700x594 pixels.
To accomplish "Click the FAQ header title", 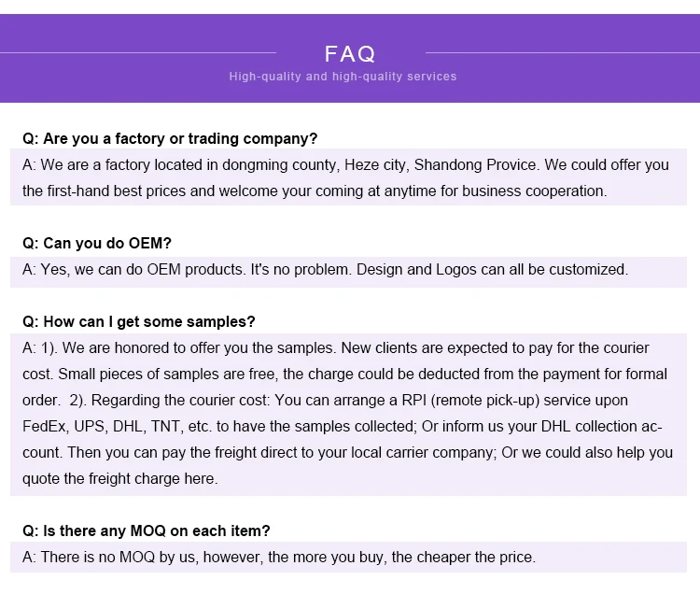I will pos(349,53).
